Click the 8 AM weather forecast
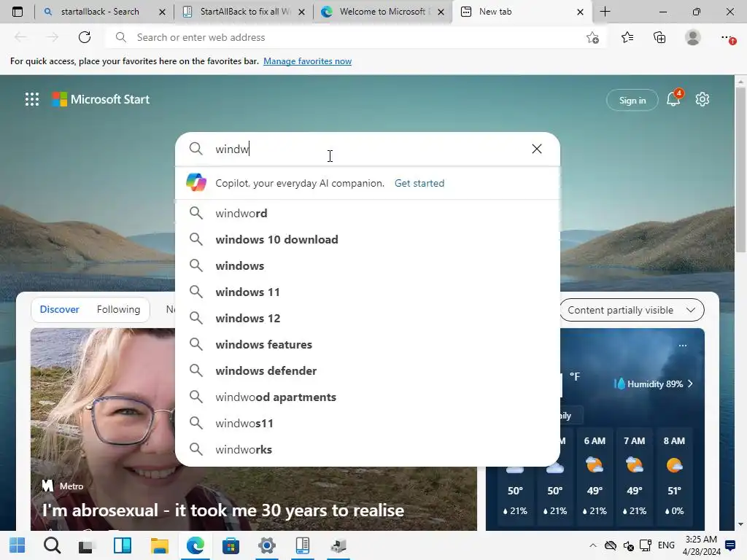 (674, 476)
